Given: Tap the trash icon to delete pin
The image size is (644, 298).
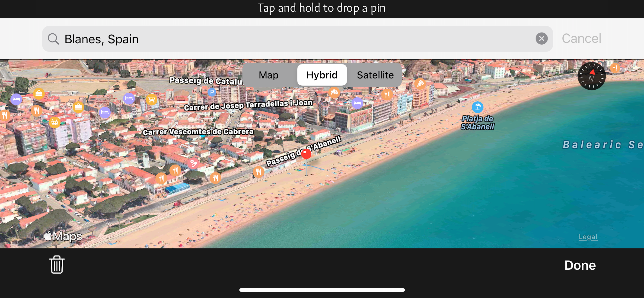Looking at the screenshot, I should 57,265.
